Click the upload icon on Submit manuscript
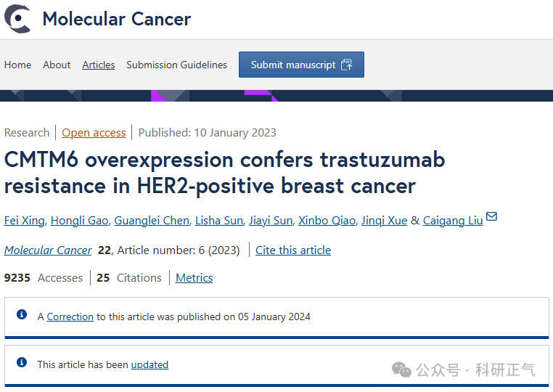 point(347,65)
